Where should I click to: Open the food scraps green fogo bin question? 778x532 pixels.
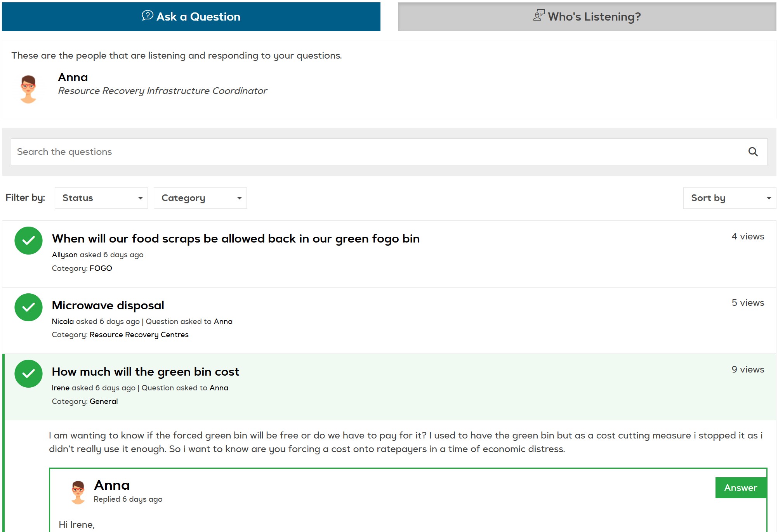click(x=236, y=239)
